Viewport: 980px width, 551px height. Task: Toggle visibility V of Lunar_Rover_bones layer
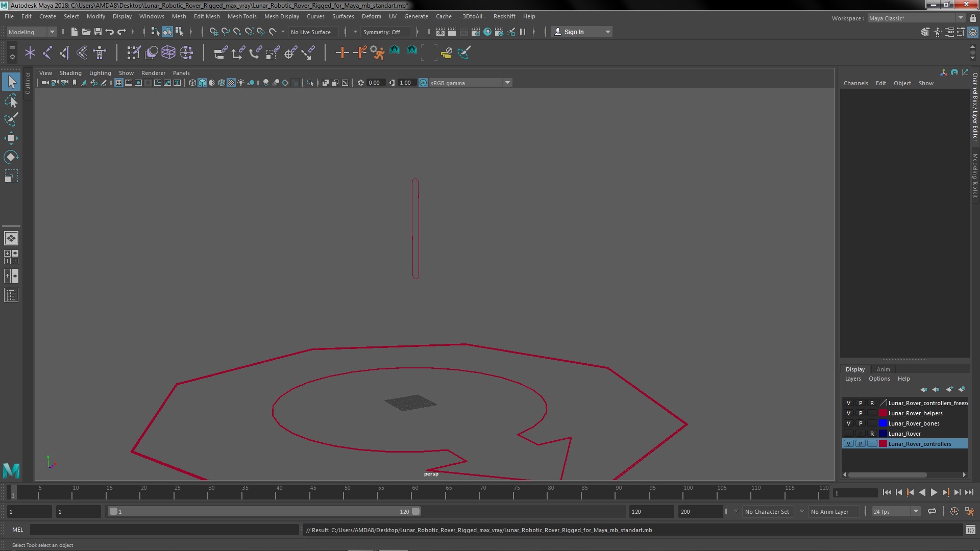click(848, 423)
